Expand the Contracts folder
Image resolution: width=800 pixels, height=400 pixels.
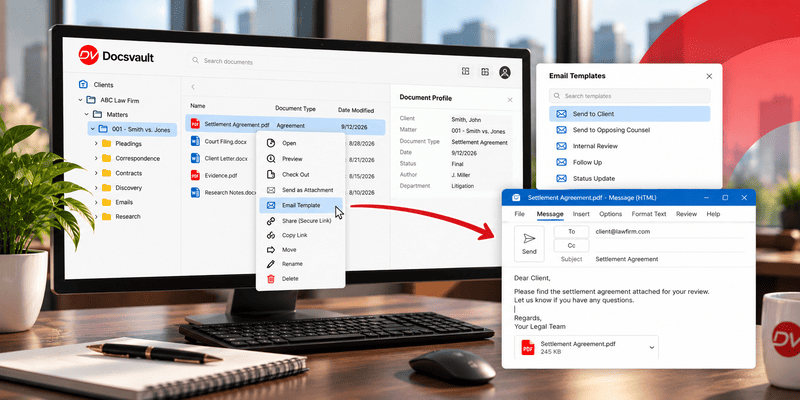pyautogui.click(x=96, y=173)
